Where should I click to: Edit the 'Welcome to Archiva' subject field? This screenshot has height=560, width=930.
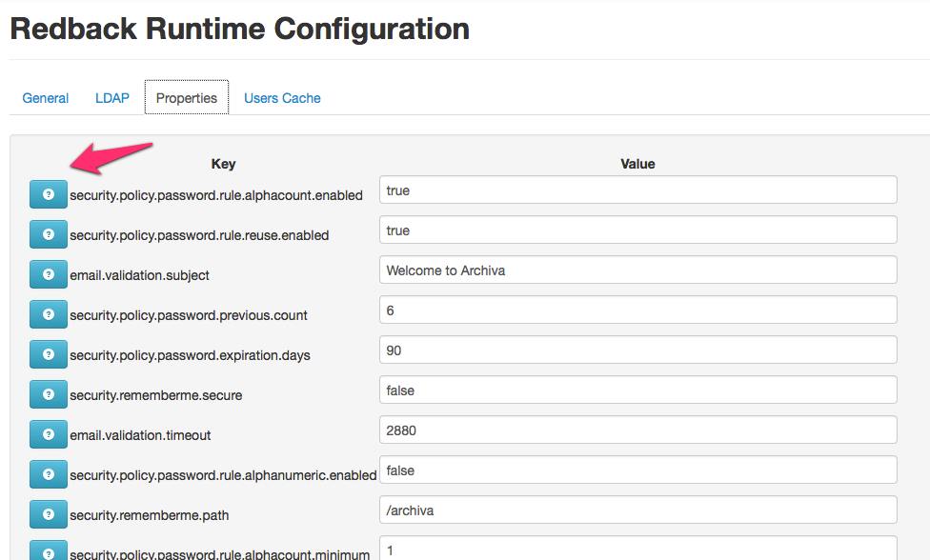[637, 270]
